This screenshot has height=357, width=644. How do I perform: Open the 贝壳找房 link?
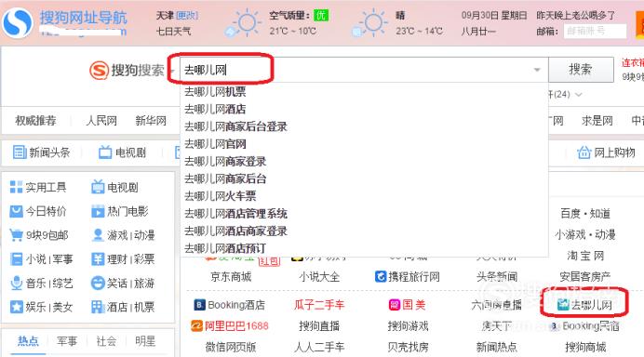(408, 348)
